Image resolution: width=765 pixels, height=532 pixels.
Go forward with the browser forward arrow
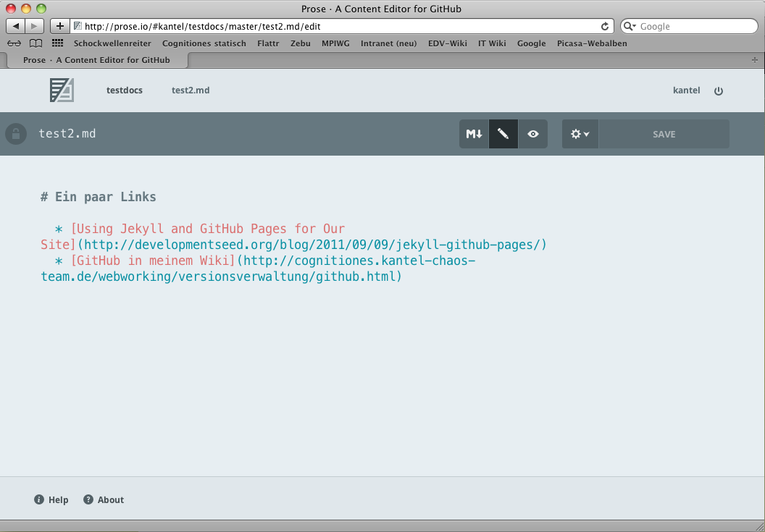point(34,26)
